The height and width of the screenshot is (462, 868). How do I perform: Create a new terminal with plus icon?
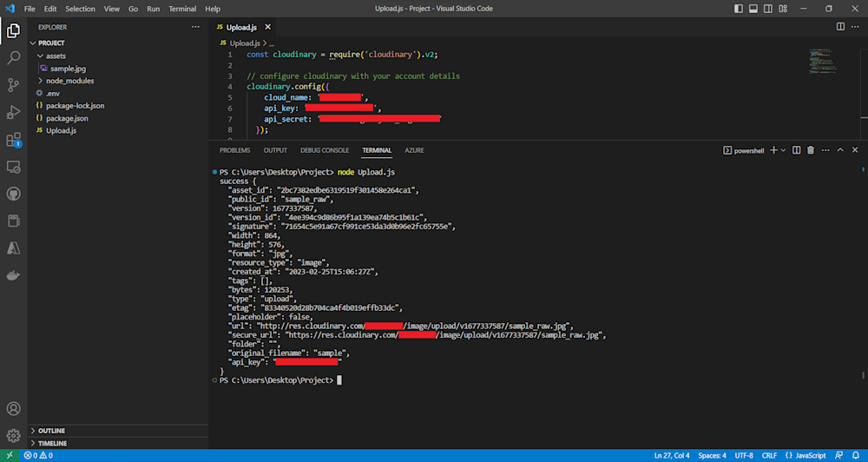[774, 150]
